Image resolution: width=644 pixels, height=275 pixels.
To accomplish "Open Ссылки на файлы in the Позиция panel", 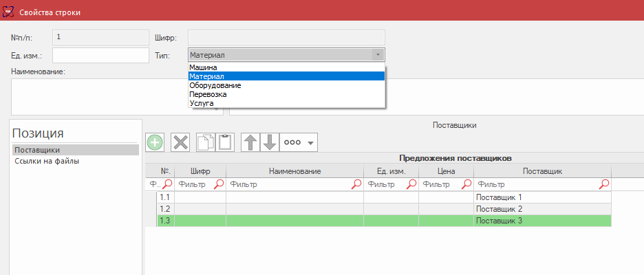I will click(x=47, y=162).
